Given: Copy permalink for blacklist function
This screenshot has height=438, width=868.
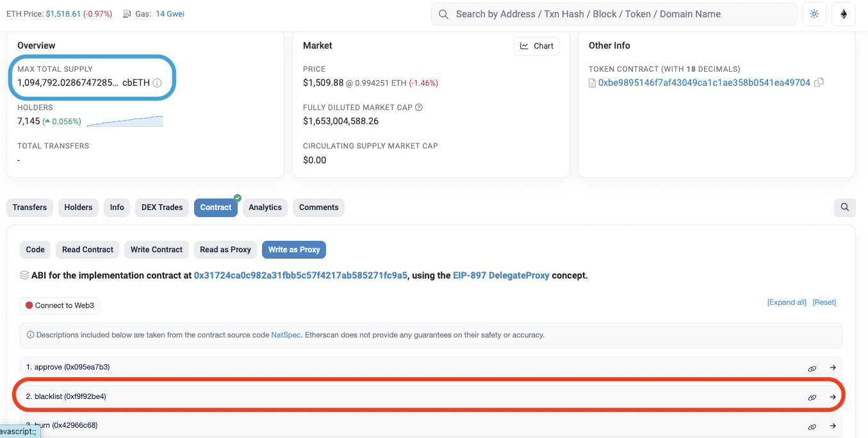Looking at the screenshot, I should point(812,398).
